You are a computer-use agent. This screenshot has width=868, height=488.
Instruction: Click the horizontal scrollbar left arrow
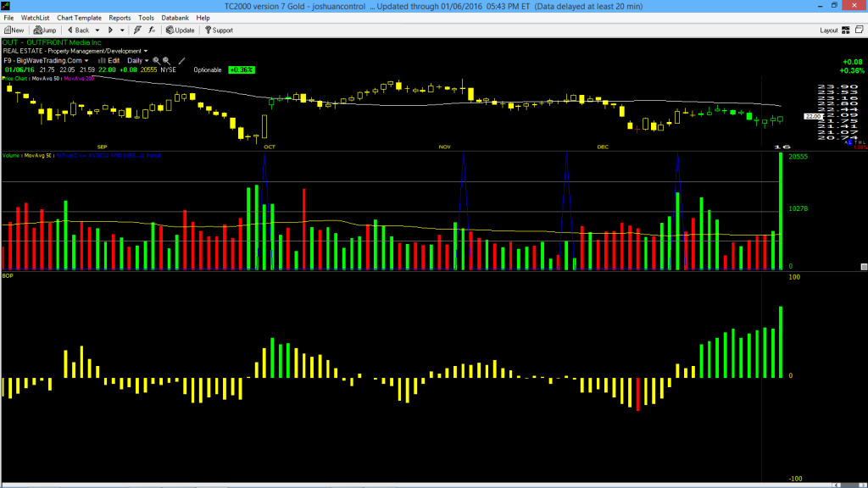[837, 485]
